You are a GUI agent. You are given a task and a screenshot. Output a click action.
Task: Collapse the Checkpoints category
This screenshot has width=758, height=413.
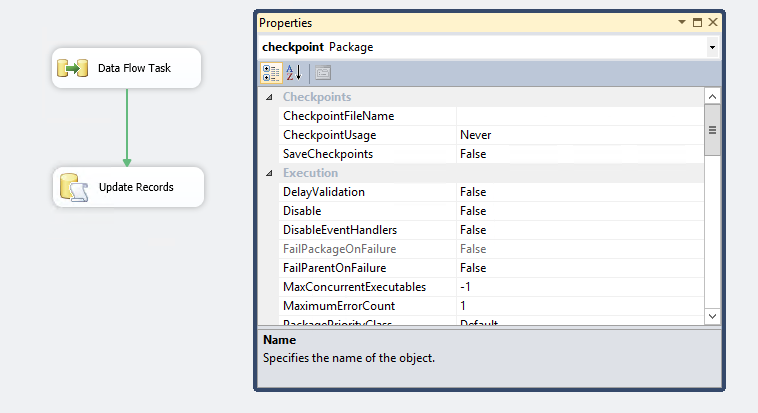pos(268,97)
